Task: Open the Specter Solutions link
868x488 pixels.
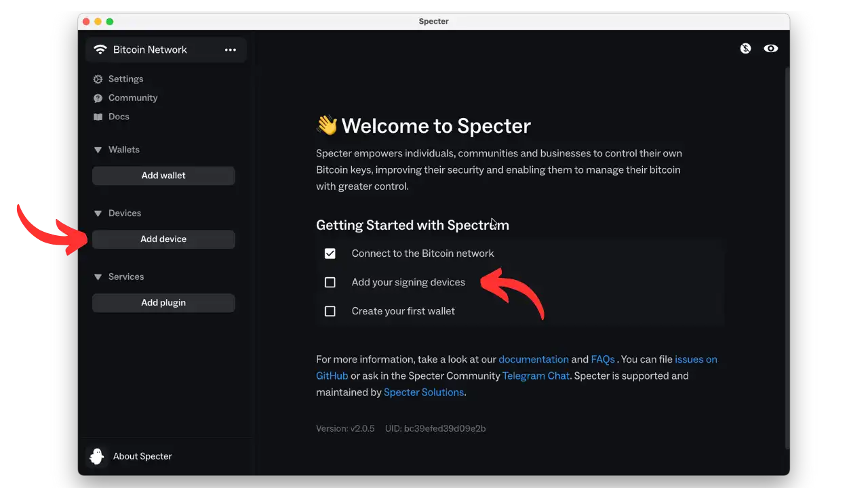Action: pos(424,392)
